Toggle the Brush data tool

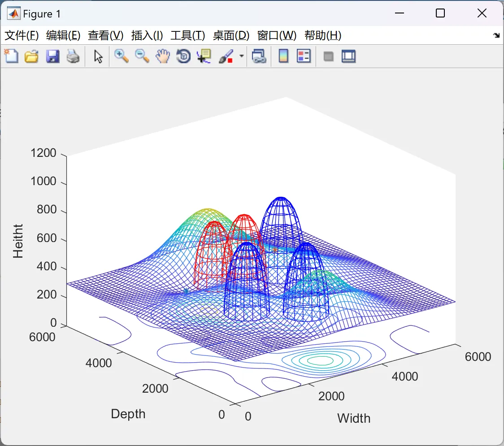coord(226,56)
